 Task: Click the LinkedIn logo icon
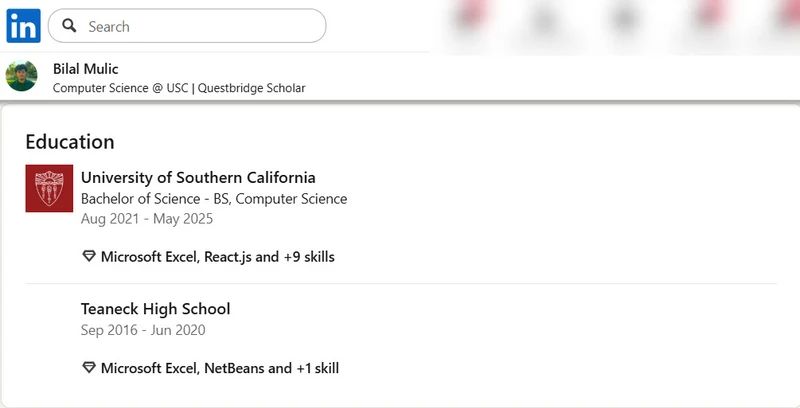pos(23,26)
